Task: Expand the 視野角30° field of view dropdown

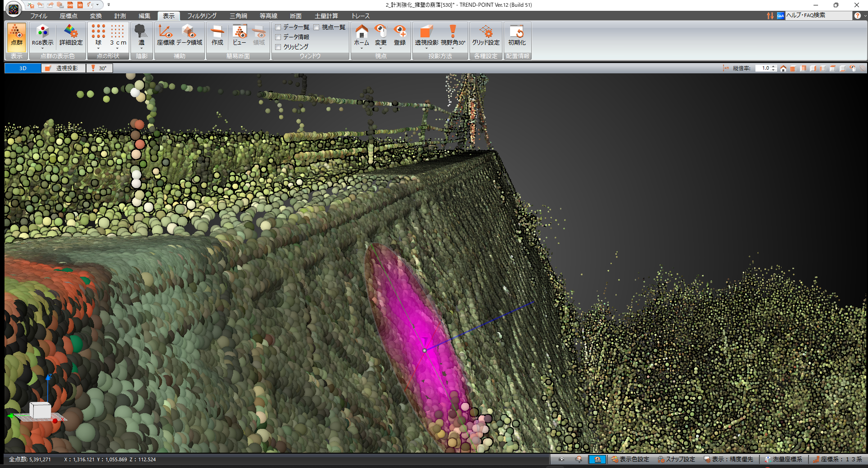Action: 453,48
